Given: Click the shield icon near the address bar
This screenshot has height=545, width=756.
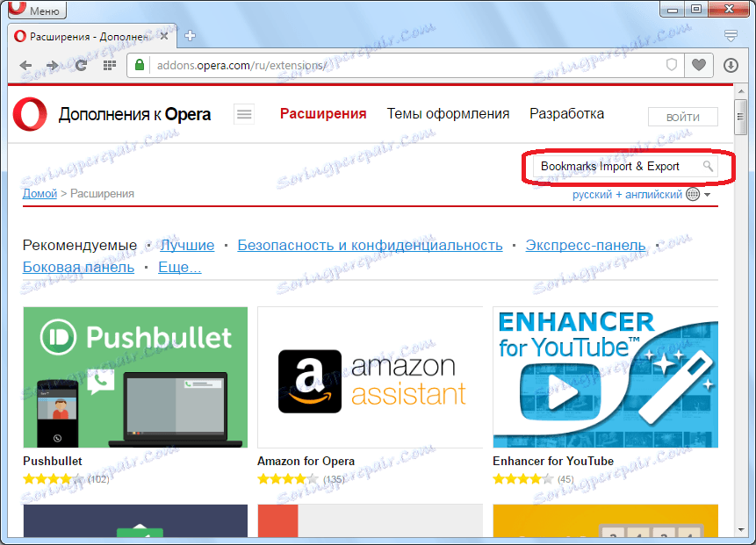Looking at the screenshot, I should pos(671,65).
